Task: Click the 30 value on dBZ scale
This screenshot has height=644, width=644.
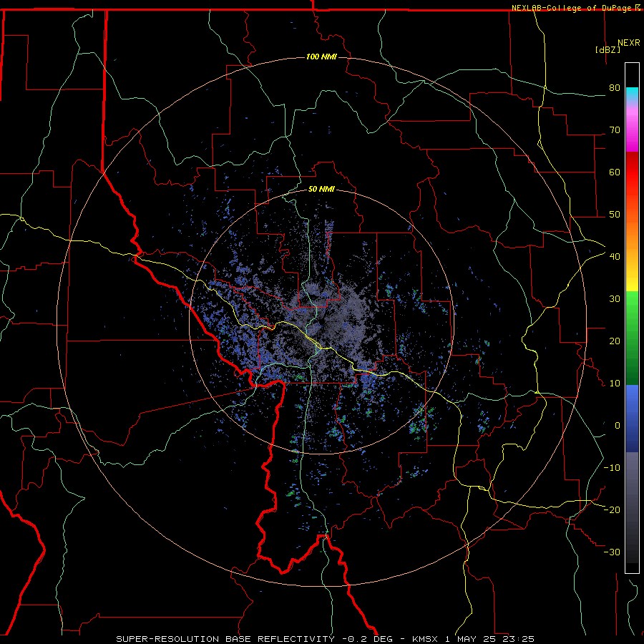Action: [x=615, y=299]
